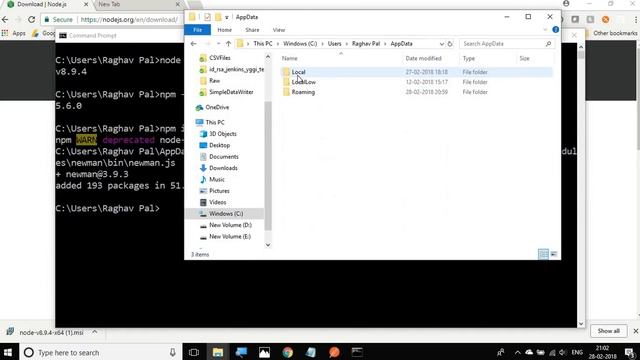Viewport: 640px width, 360px height.
Task: Open options for downloaded node msi file
Action: pyautogui.click(x=95, y=332)
